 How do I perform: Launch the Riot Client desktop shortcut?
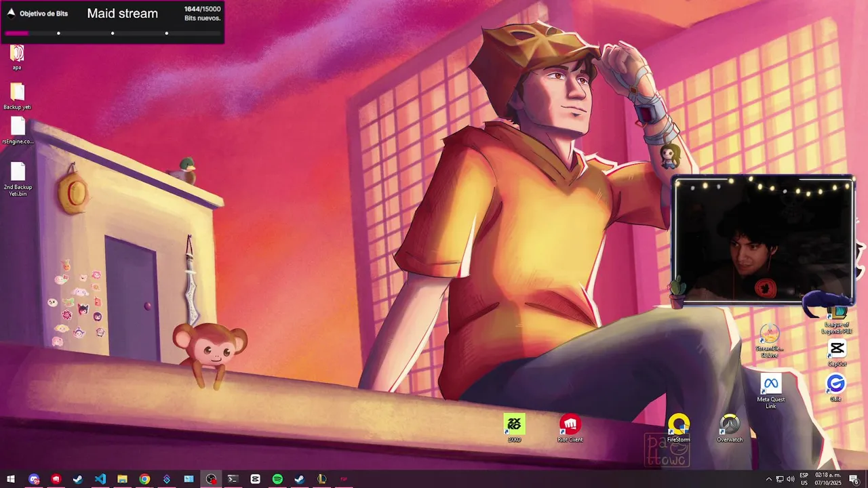pyautogui.click(x=570, y=428)
